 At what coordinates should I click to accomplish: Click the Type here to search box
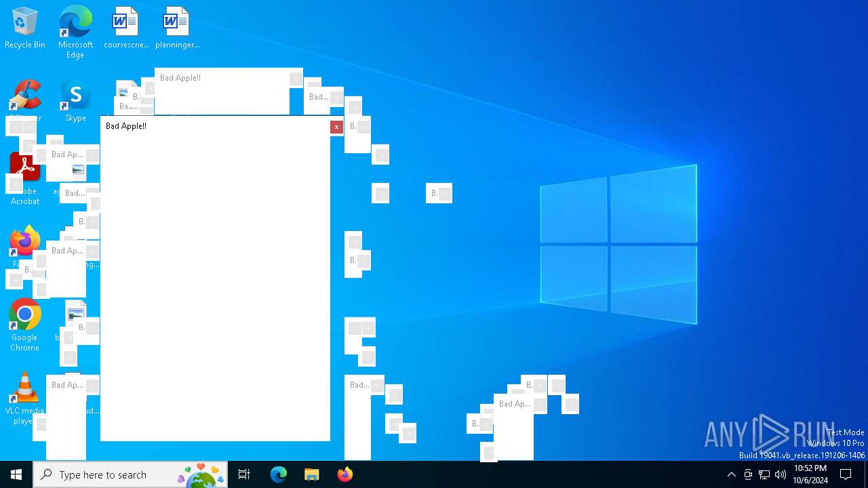[x=130, y=474]
